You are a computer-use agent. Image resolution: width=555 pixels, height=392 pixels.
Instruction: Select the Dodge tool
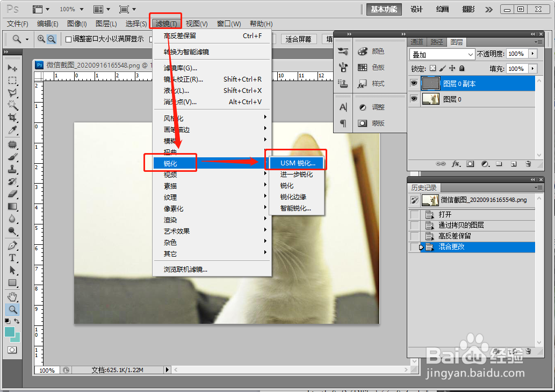click(x=12, y=231)
